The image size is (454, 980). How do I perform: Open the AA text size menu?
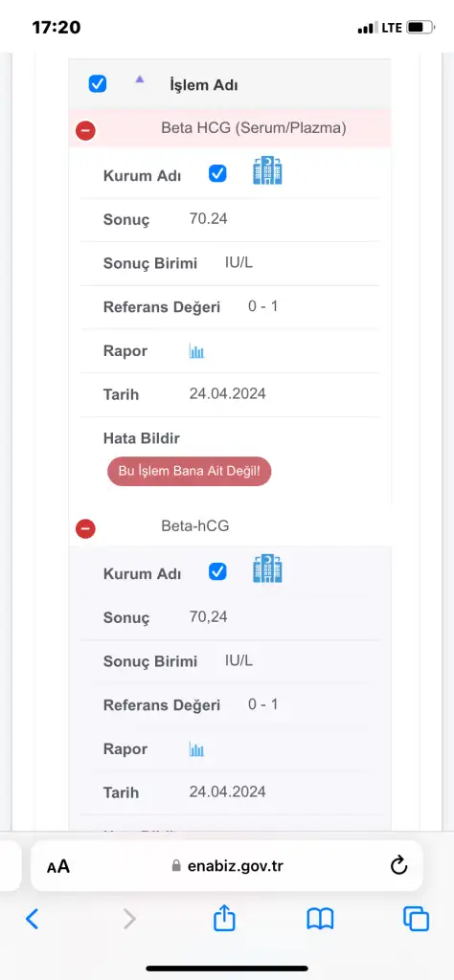coord(58,866)
